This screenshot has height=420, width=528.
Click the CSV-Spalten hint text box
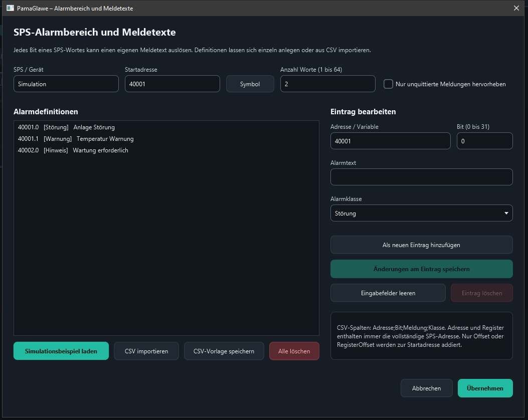click(421, 336)
